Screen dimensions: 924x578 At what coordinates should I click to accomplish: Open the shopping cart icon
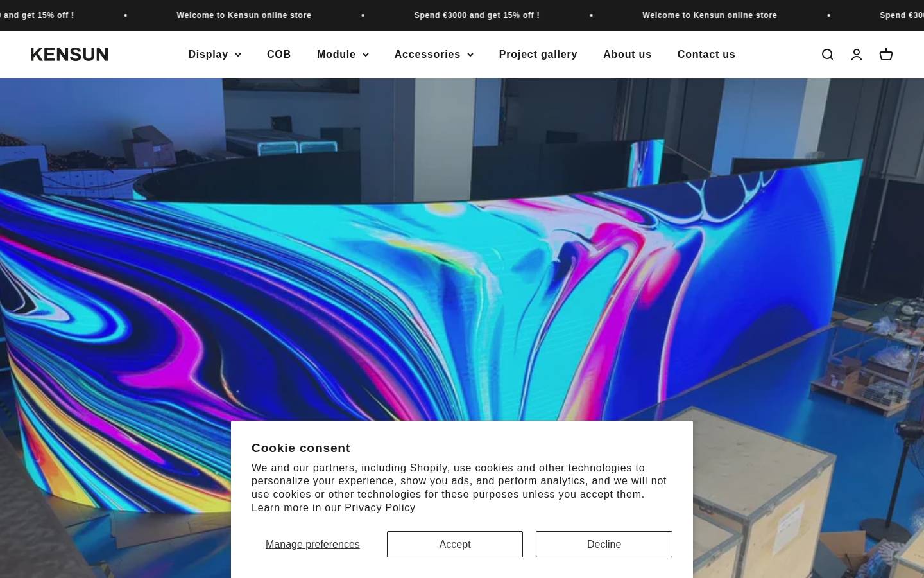[x=886, y=55]
